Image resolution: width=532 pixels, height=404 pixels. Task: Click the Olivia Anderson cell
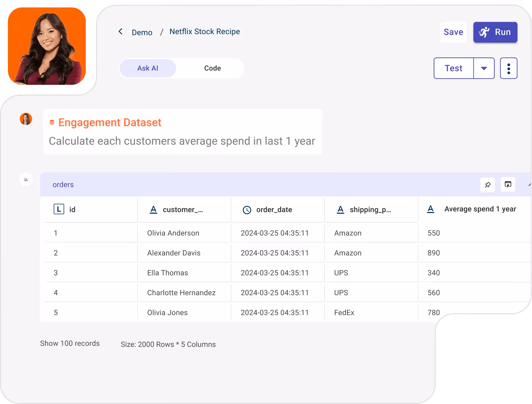(x=173, y=233)
